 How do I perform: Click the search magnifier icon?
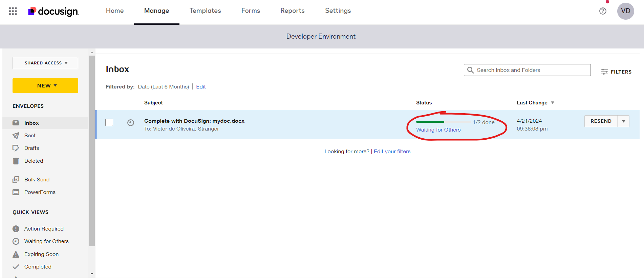pos(470,70)
